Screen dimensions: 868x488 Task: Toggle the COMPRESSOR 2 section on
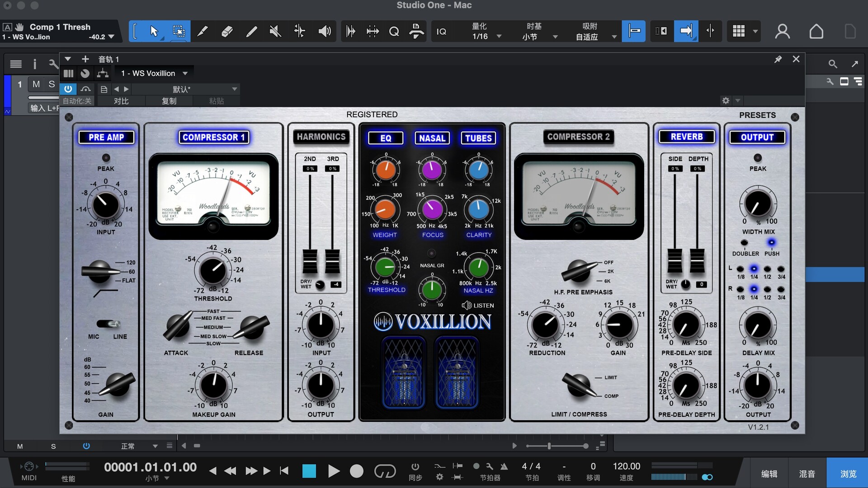[x=578, y=137]
